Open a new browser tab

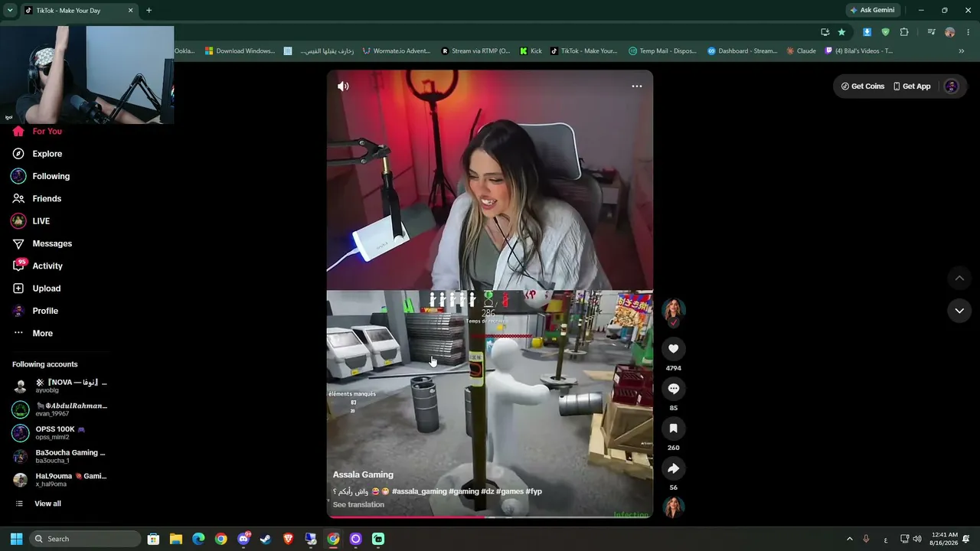click(x=149, y=11)
